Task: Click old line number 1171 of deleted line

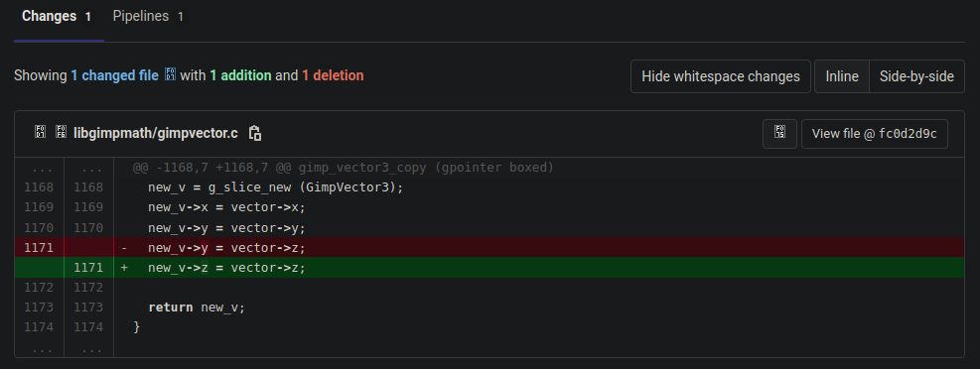Action: 39,248
